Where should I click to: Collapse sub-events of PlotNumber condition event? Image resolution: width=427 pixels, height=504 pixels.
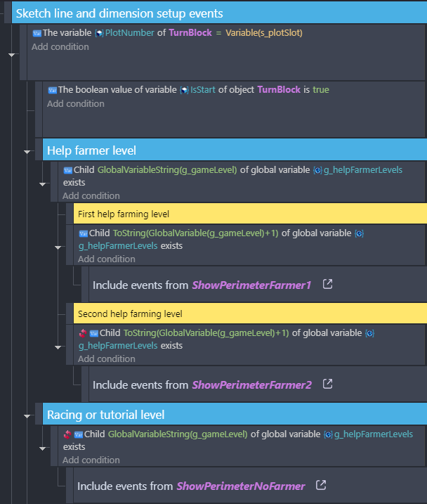11,55
